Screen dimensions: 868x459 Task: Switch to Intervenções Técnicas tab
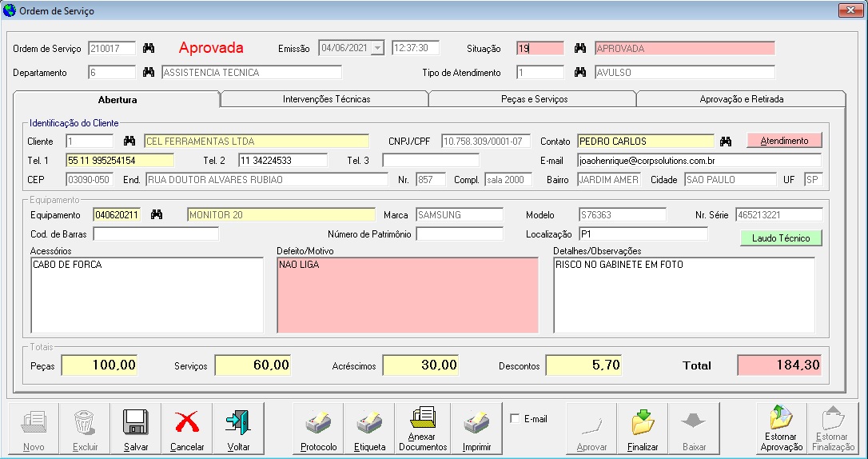pos(326,99)
